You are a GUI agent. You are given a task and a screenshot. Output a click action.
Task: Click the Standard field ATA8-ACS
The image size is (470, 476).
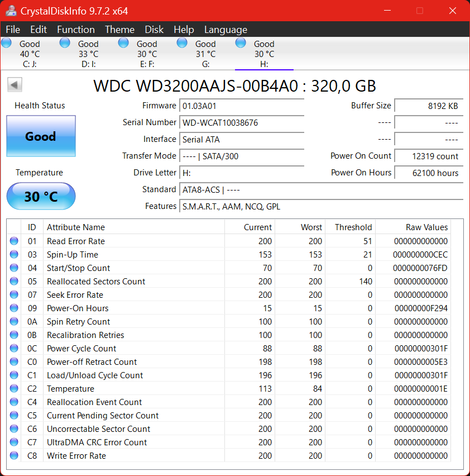pyautogui.click(x=322, y=190)
